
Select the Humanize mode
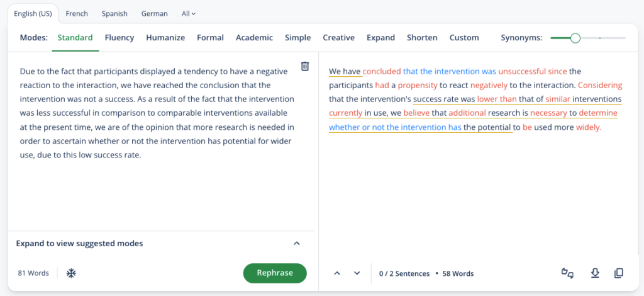[x=165, y=38]
